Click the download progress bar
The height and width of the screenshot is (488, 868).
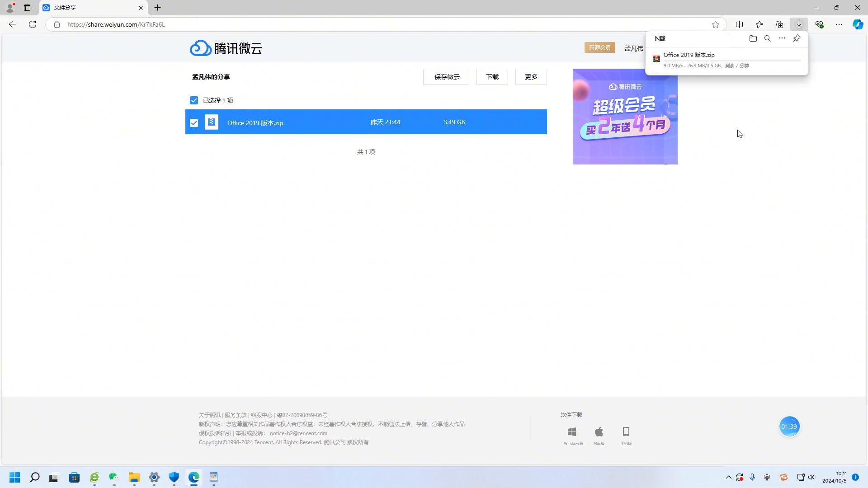pyautogui.click(x=732, y=61)
